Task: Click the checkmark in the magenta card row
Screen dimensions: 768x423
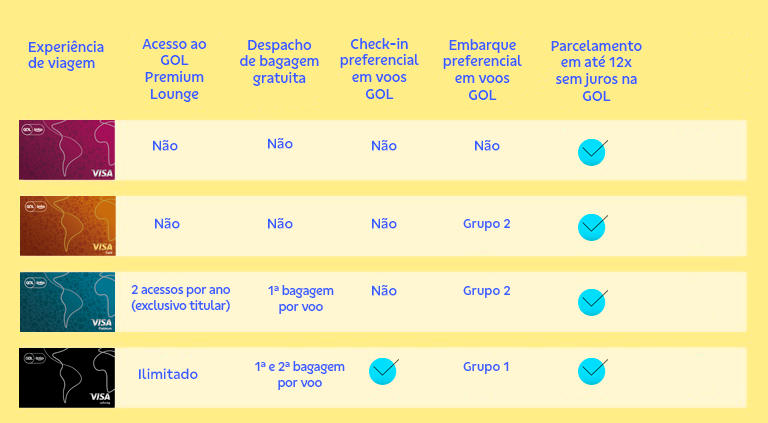Action: click(592, 152)
